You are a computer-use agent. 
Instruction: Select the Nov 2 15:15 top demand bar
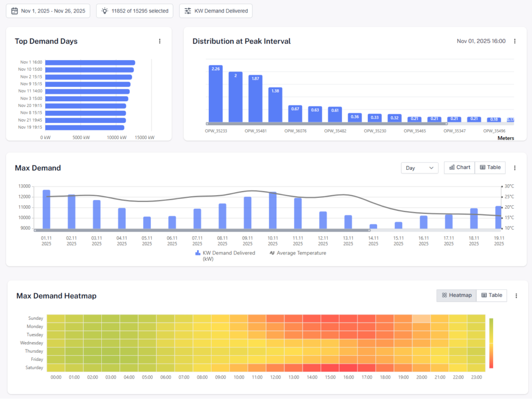click(88, 77)
